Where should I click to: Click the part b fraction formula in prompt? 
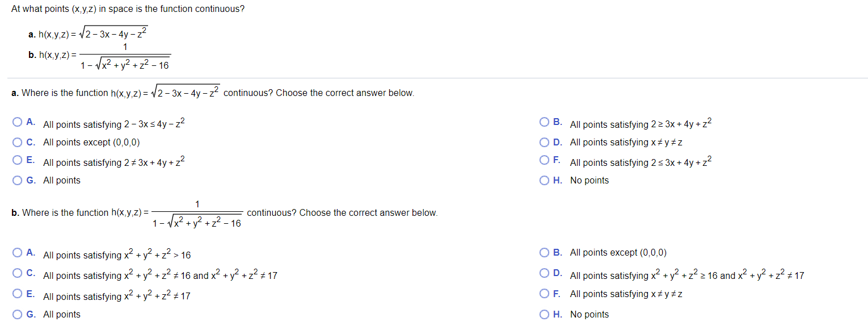[x=197, y=214]
